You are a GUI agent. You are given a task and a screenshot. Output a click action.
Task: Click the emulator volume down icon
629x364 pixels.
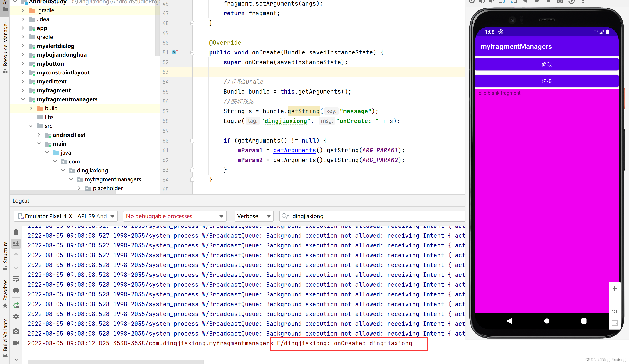coord(491,1)
